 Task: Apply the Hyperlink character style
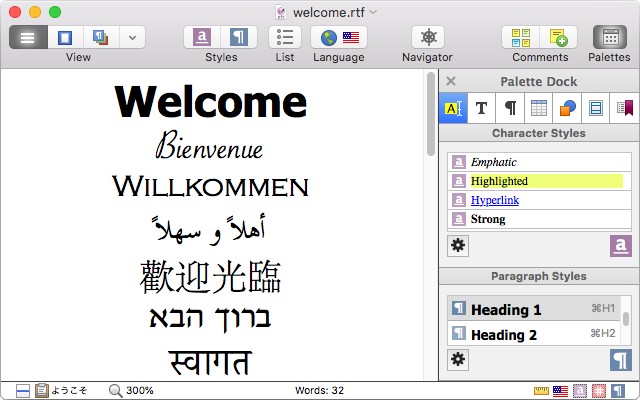[539, 200]
